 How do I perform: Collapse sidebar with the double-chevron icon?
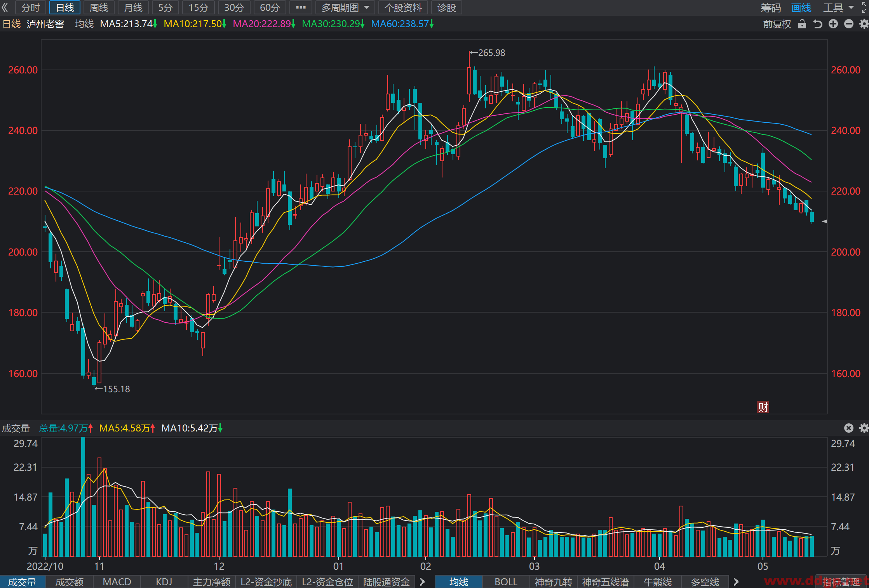pos(5,7)
